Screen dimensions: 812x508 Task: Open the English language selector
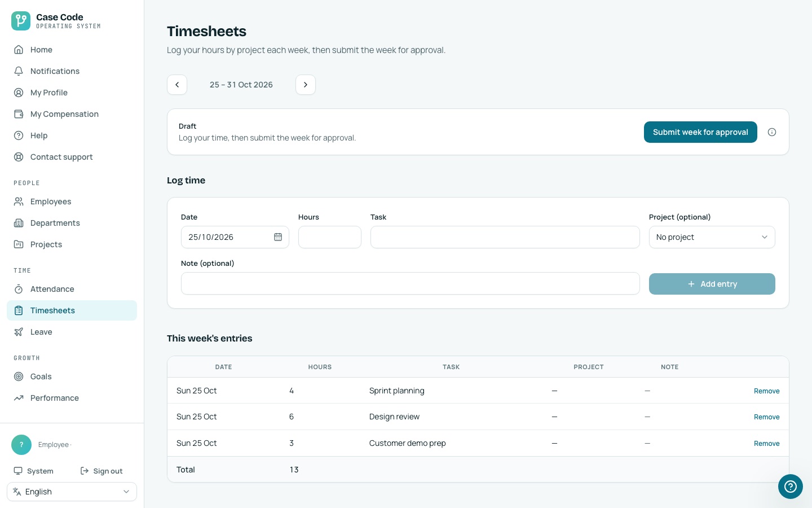point(72,492)
